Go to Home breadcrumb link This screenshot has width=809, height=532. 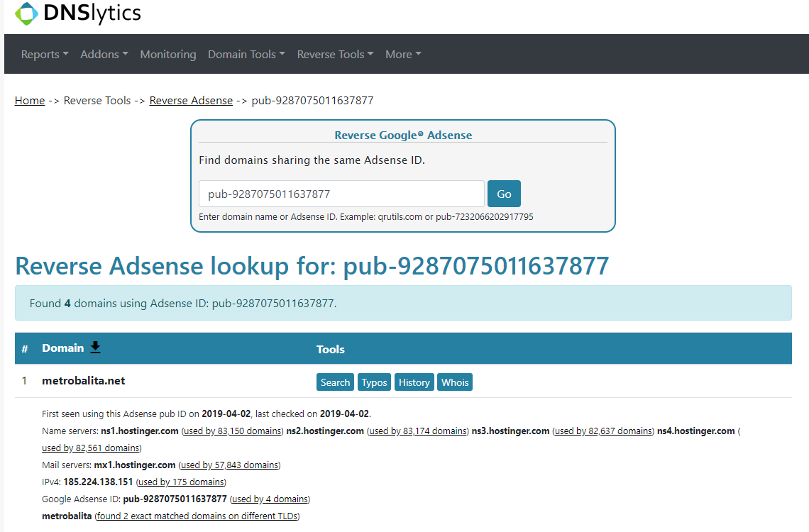coord(30,101)
